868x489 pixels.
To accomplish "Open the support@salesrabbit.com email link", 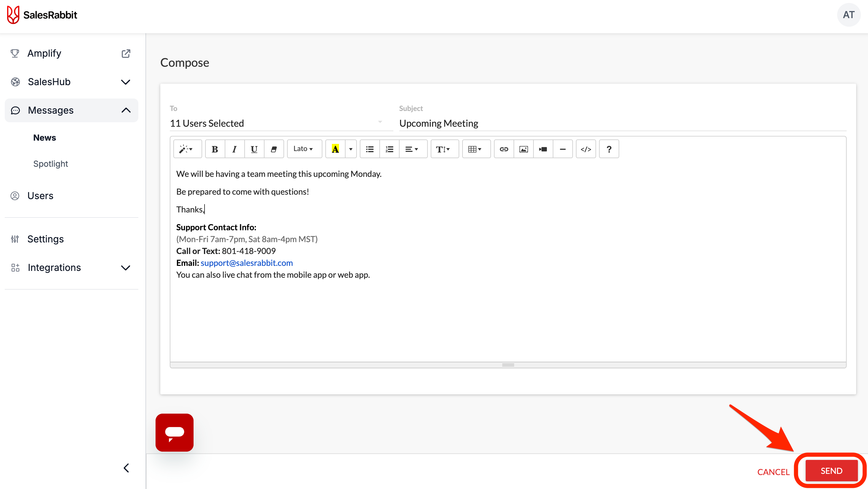I will pyautogui.click(x=246, y=263).
